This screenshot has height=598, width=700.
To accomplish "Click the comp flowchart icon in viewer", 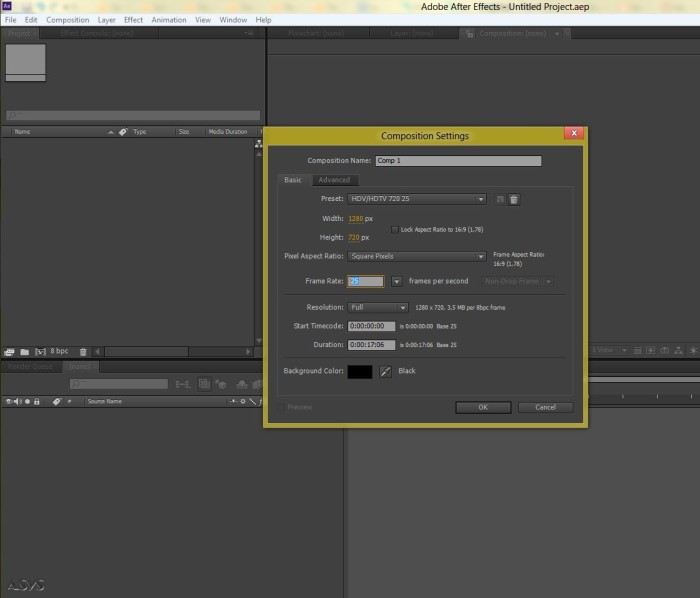I will click(x=679, y=351).
